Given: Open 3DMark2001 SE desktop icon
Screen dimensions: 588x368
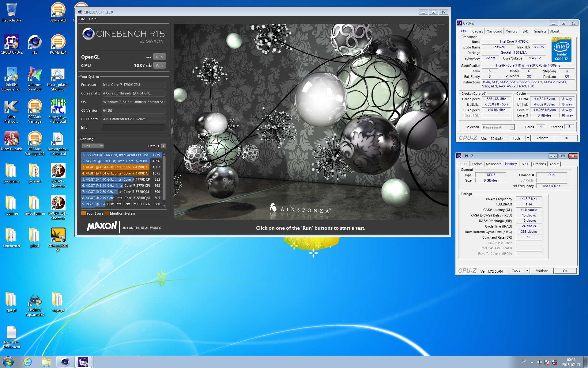Looking at the screenshot, I should 58,240.
